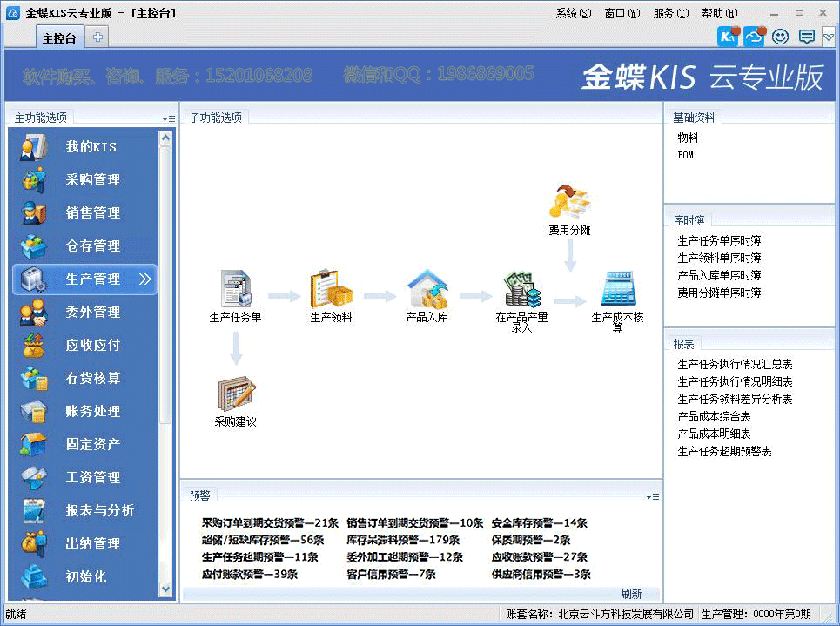Open the 生产任务单 workflow icon
840x626 pixels.
[235, 289]
